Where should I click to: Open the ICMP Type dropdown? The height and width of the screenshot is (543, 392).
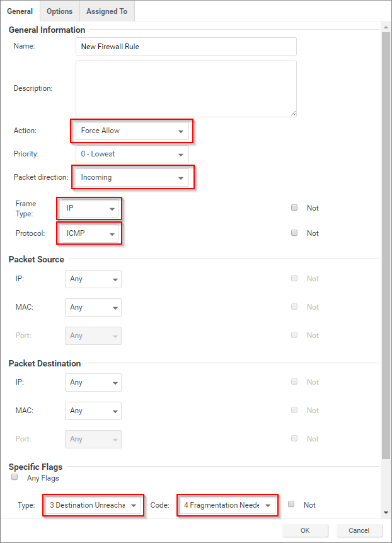(x=93, y=506)
